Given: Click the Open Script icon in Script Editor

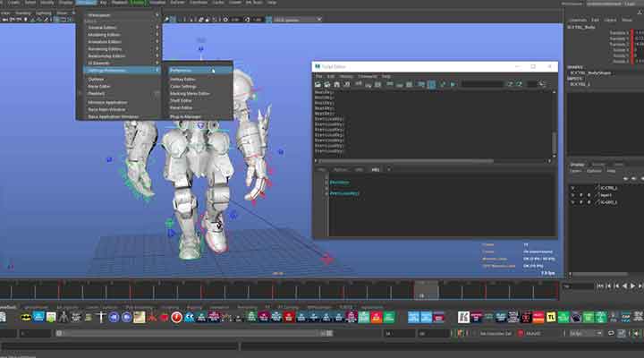Looking at the screenshot, I should [x=318, y=85].
